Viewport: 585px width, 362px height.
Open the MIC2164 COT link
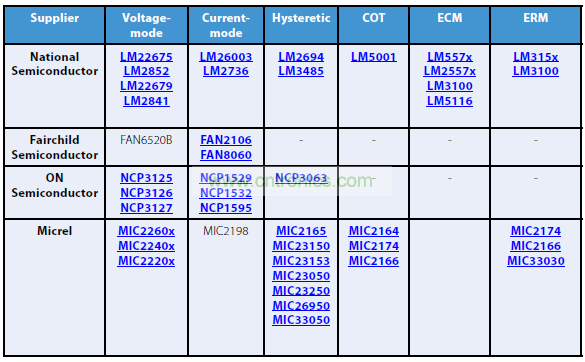(x=373, y=231)
